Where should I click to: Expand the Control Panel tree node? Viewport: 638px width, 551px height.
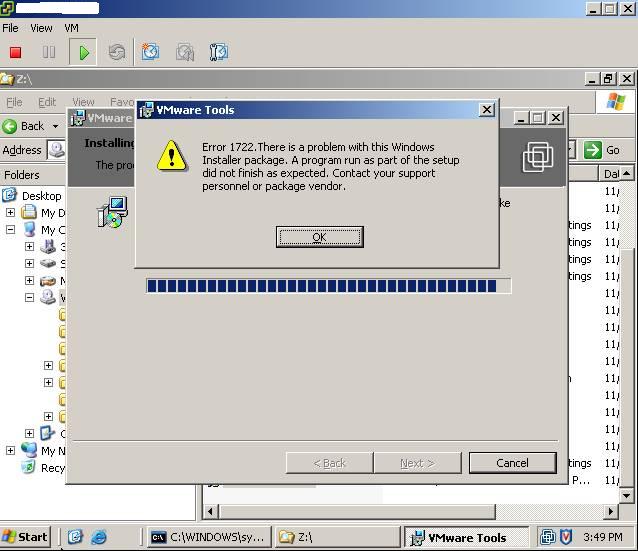coord(29,433)
